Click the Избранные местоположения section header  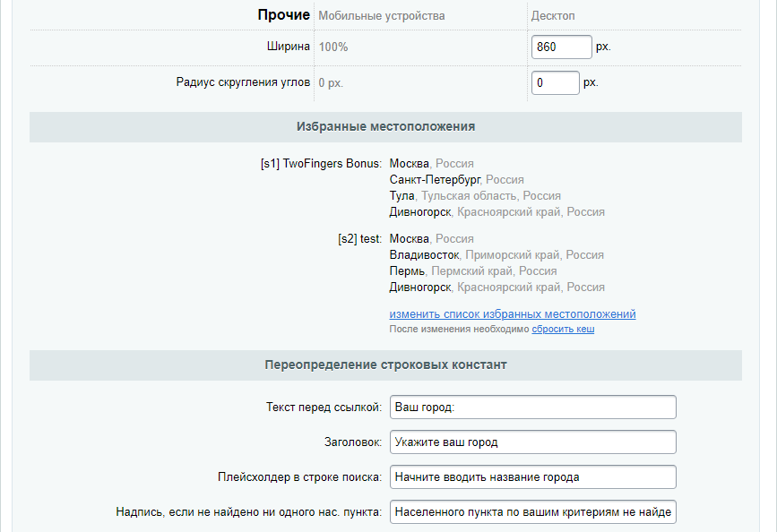click(388, 127)
